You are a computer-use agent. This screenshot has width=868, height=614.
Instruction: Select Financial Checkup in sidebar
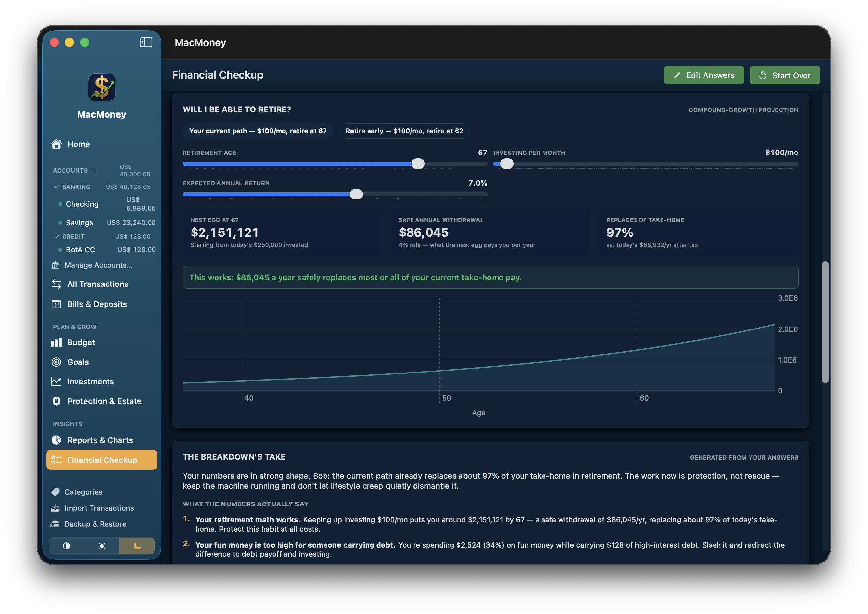click(102, 460)
